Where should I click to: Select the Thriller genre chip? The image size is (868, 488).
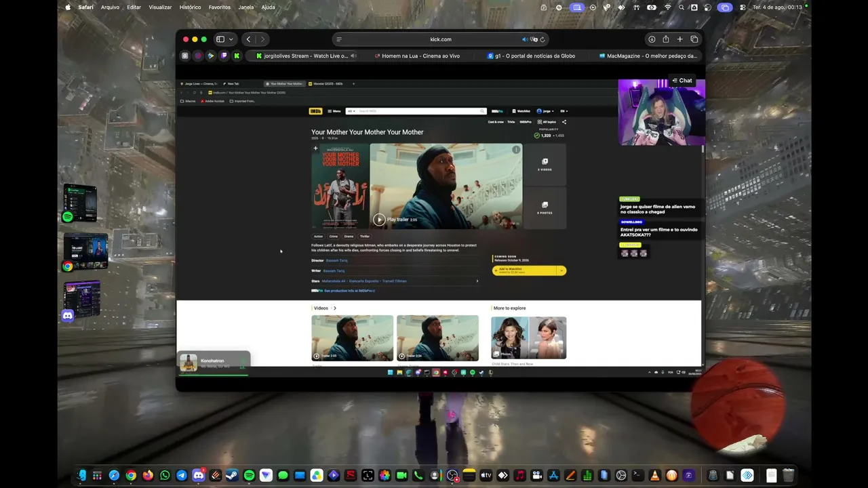[x=365, y=237]
